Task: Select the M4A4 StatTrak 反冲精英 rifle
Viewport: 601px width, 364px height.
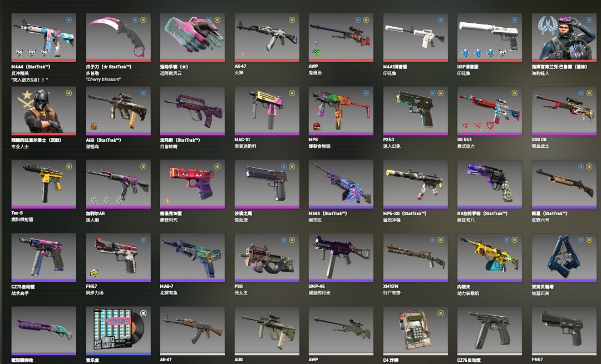Action: point(44,37)
